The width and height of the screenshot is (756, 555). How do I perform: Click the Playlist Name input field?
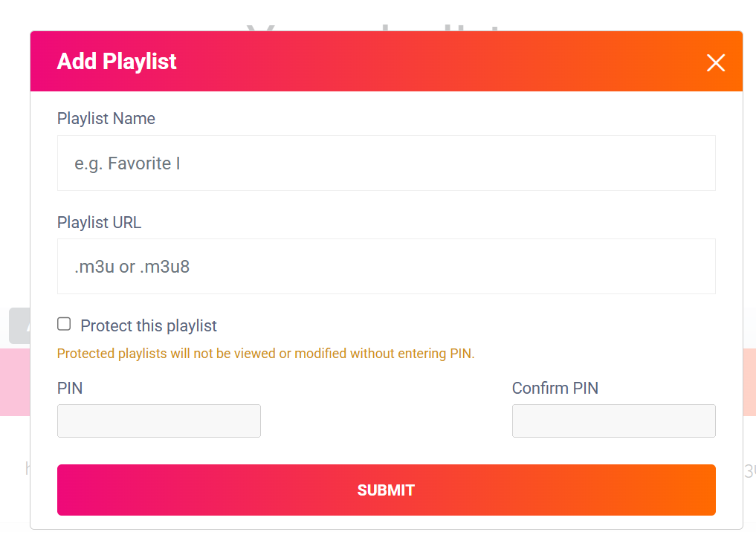tap(387, 163)
